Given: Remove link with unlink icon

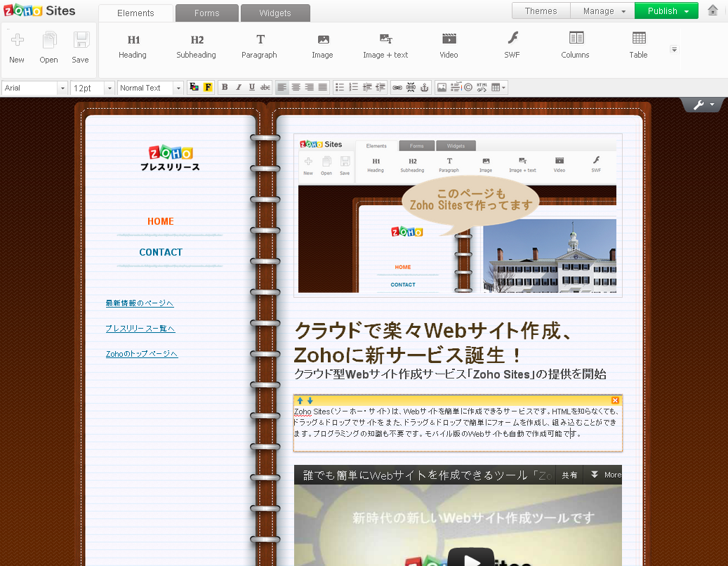Looking at the screenshot, I should pyautogui.click(x=411, y=87).
